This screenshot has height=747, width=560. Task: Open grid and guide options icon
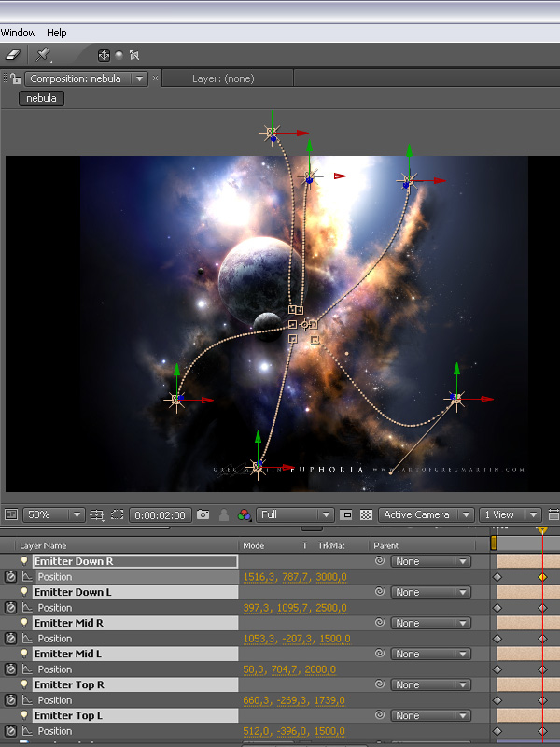coord(97,515)
